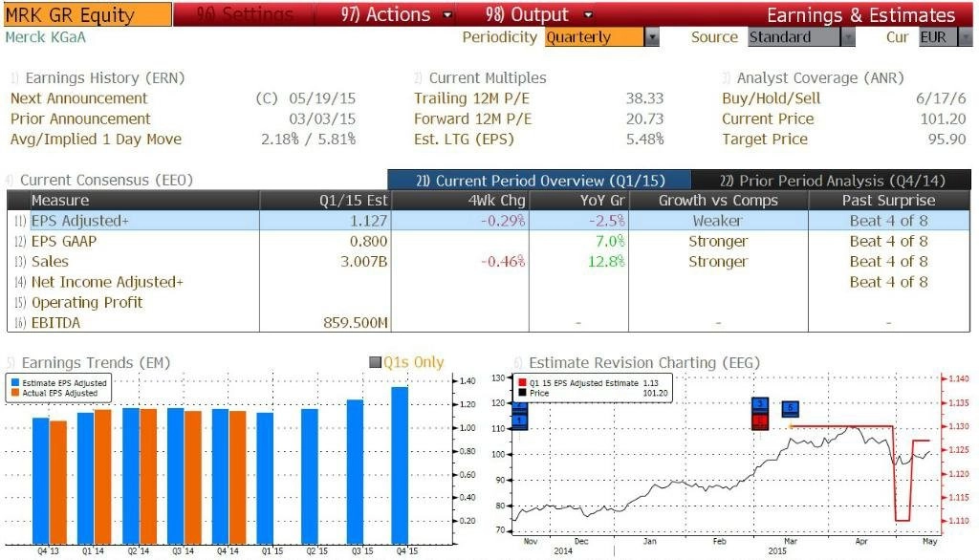This screenshot has height=560, width=979.
Task: Click the Q1 14 orange actual bar
Action: (x=102, y=477)
